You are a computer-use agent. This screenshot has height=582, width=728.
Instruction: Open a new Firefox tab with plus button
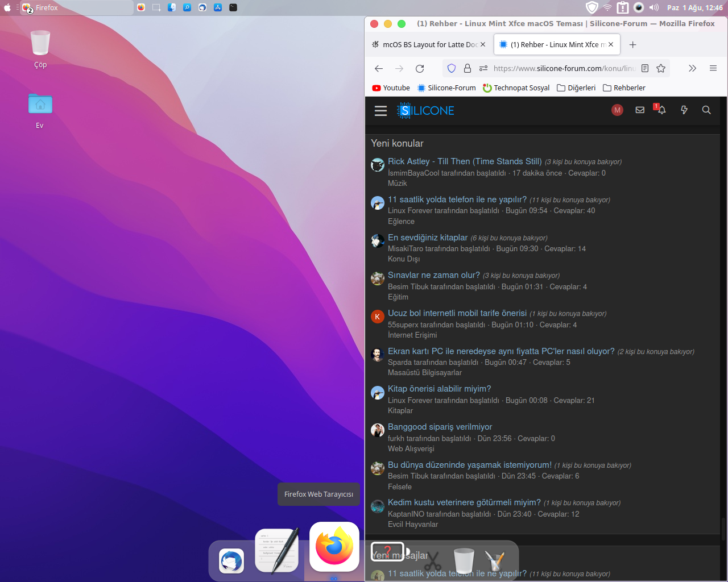click(x=633, y=44)
